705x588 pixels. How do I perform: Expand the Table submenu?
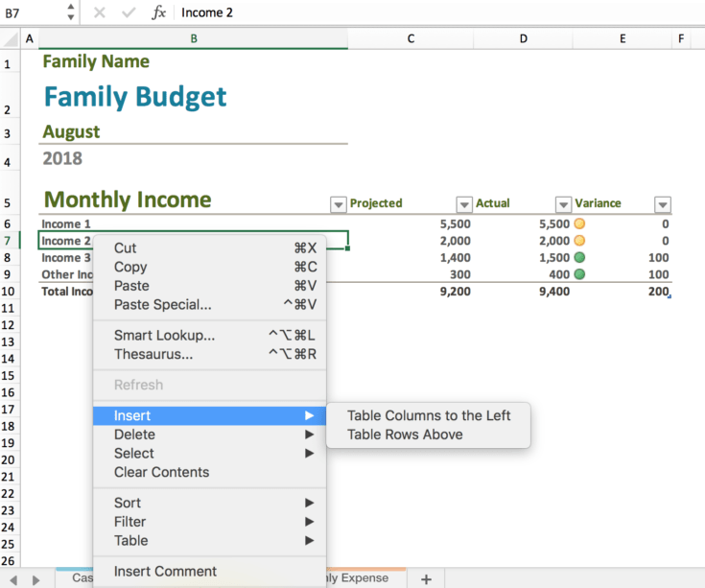pos(209,540)
